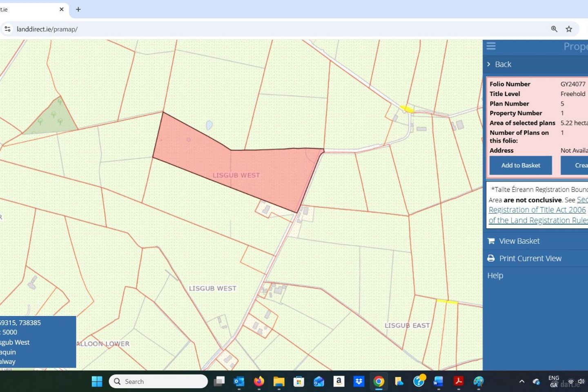Open the zoom magnifier in the address bar
This screenshot has height=392, width=588.
point(554,29)
